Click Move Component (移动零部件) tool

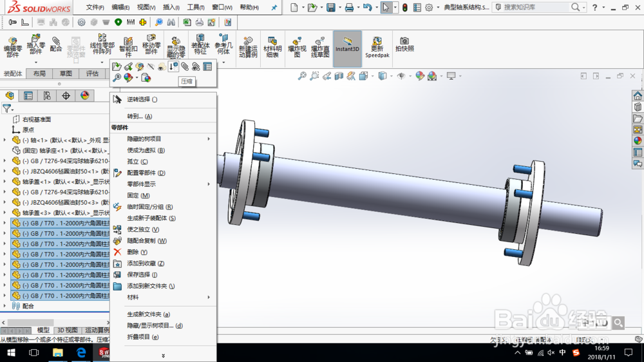point(151,44)
